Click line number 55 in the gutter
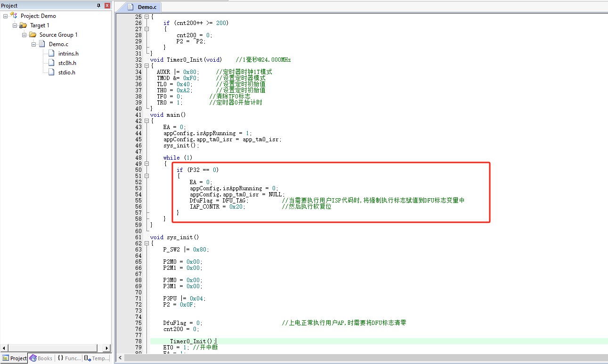Viewport: 608px width, 364px height. [138, 200]
